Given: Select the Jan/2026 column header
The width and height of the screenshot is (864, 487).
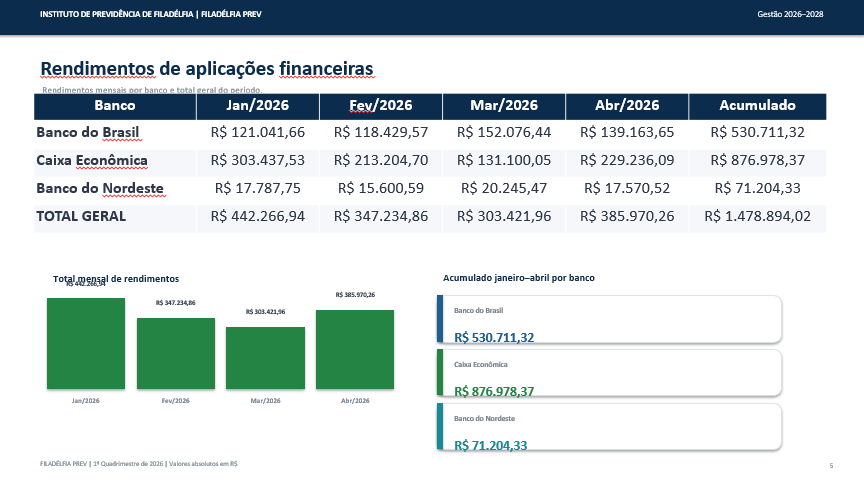Looking at the screenshot, I should (x=258, y=106).
